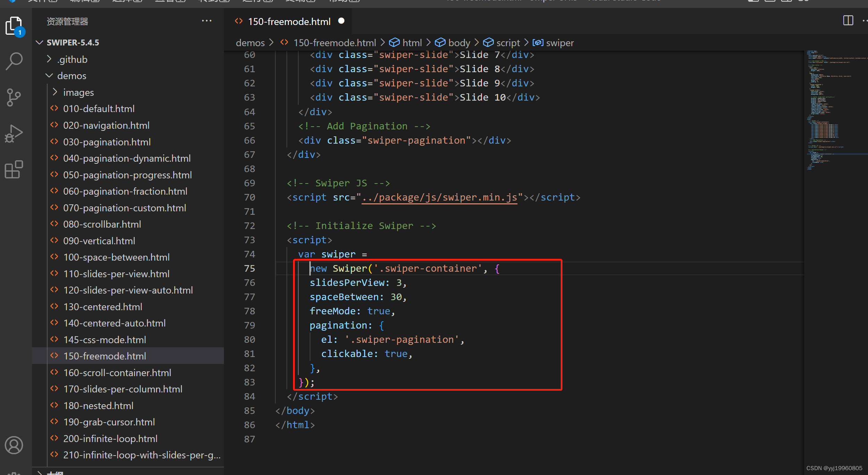Open 010-default.html from the file tree
Viewport: 868px width, 475px height.
pos(99,109)
